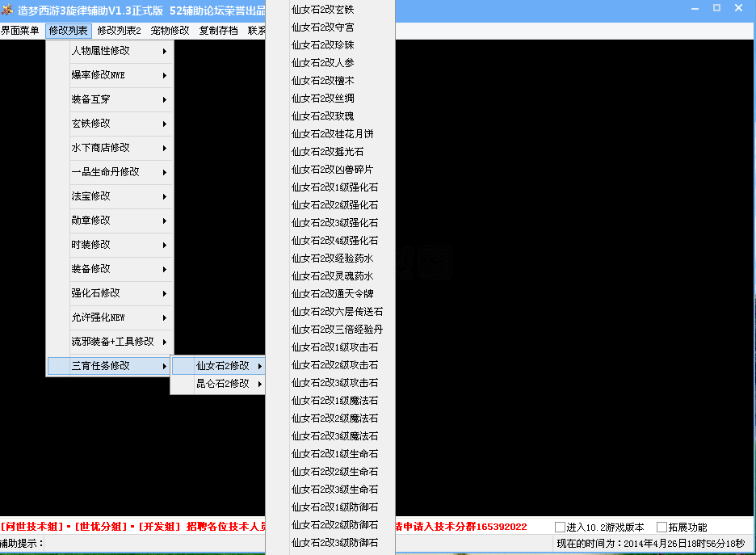The image size is (756, 555).
Task: Open the 修改列表2 menu
Action: pos(119,31)
